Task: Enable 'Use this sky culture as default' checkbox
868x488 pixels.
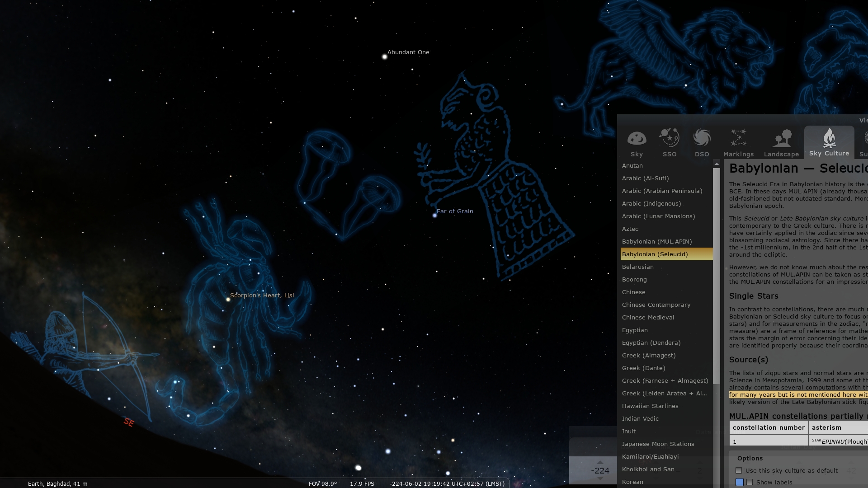Action: click(x=739, y=470)
